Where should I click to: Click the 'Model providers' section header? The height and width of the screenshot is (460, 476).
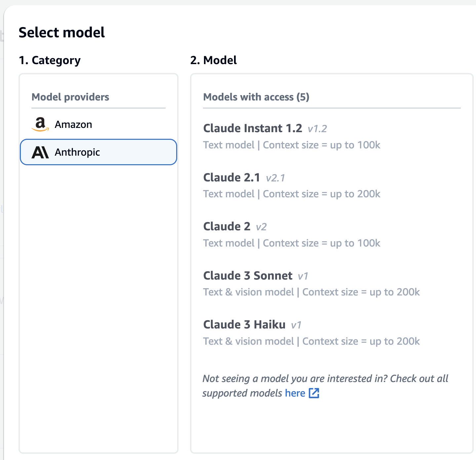tap(70, 97)
